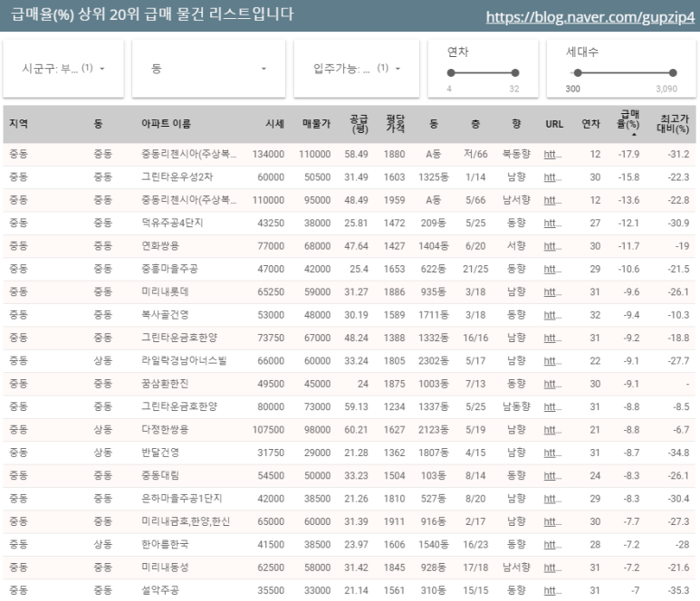Open URL link for 미리내동성 row
The width and height of the screenshot is (700, 601).
pyautogui.click(x=552, y=568)
